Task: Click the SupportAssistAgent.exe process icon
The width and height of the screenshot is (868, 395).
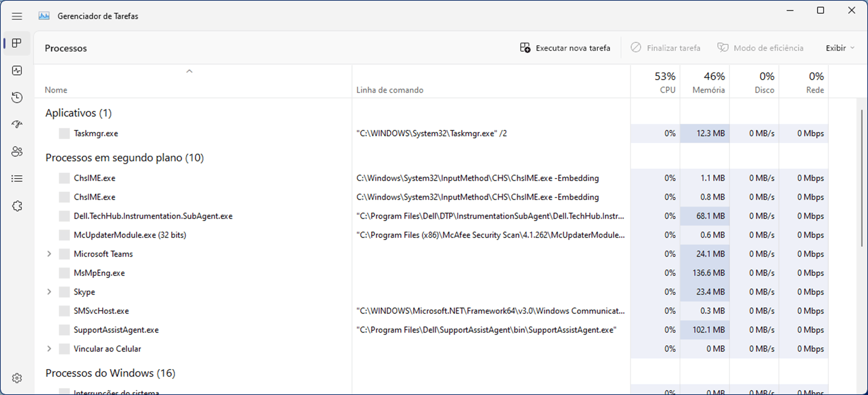Action: tap(64, 330)
